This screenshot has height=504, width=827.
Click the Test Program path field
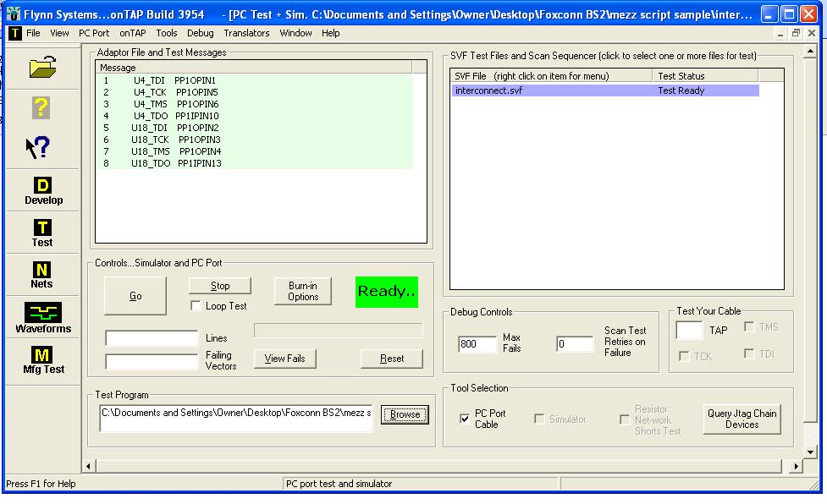pyautogui.click(x=236, y=418)
